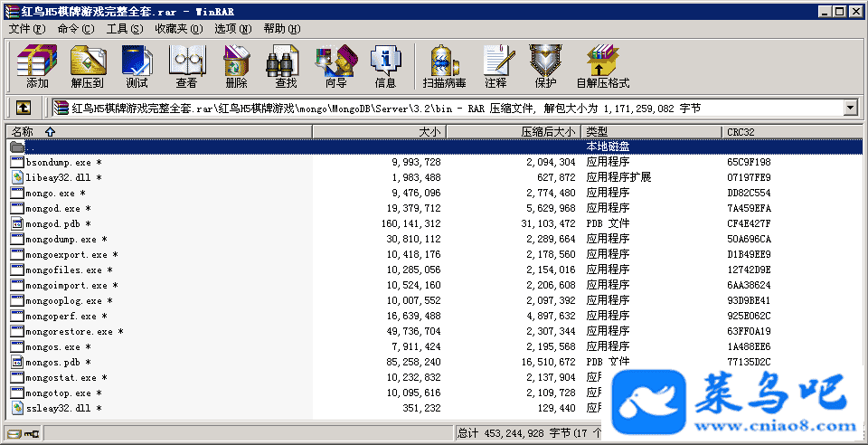Click size value 49,736,704

(x=413, y=332)
